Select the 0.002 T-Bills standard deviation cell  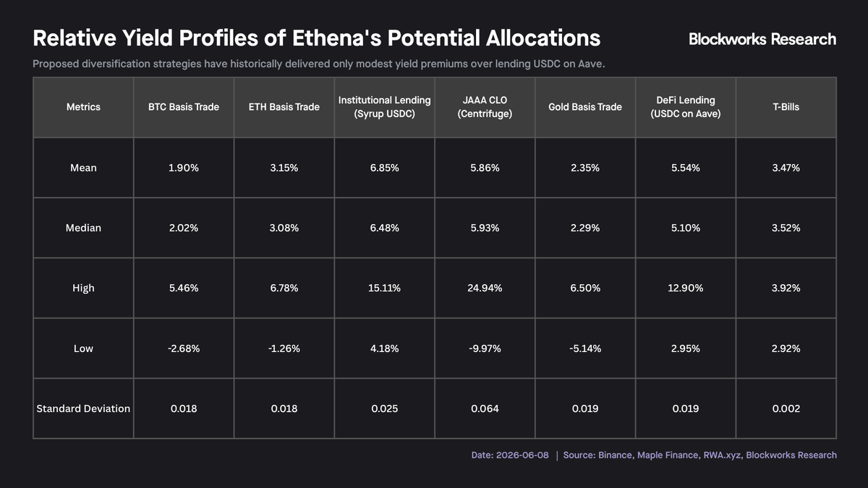point(786,408)
